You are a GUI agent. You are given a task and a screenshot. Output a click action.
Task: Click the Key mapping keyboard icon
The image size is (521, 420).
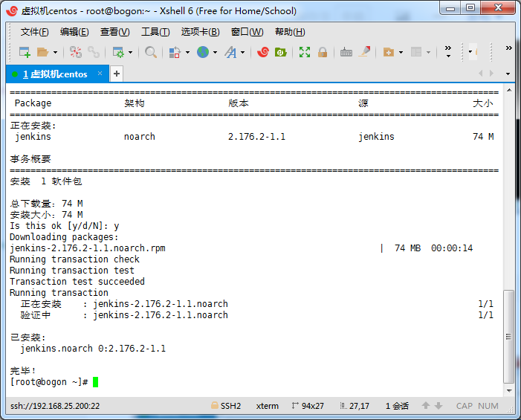(346, 52)
